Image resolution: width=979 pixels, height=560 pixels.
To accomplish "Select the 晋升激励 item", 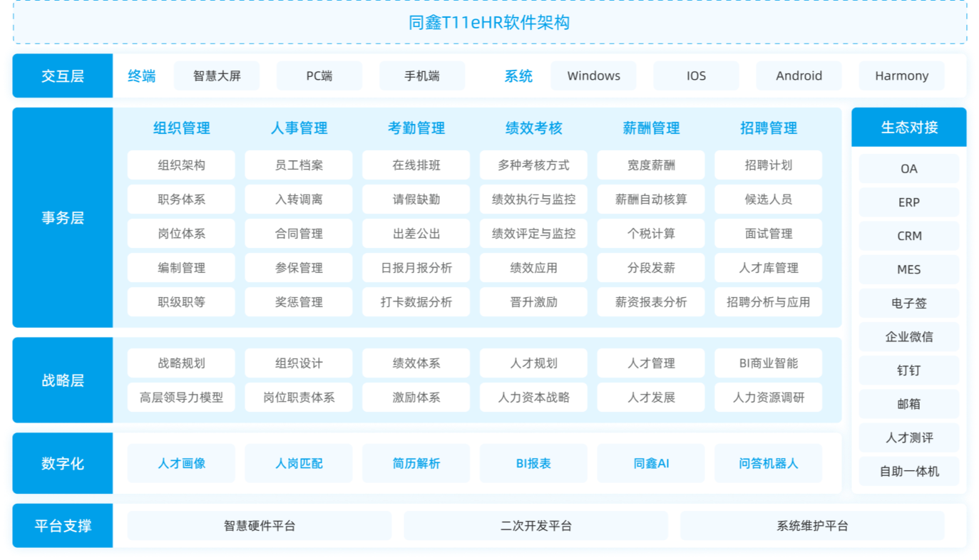I will click(x=533, y=301).
